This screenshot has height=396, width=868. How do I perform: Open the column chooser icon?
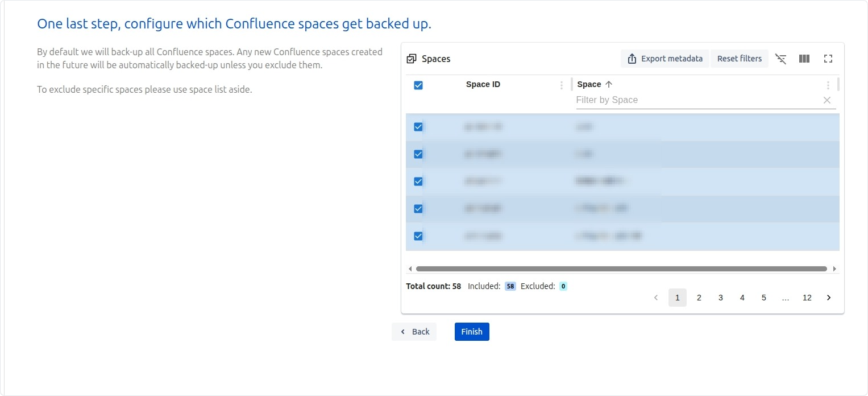[804, 59]
